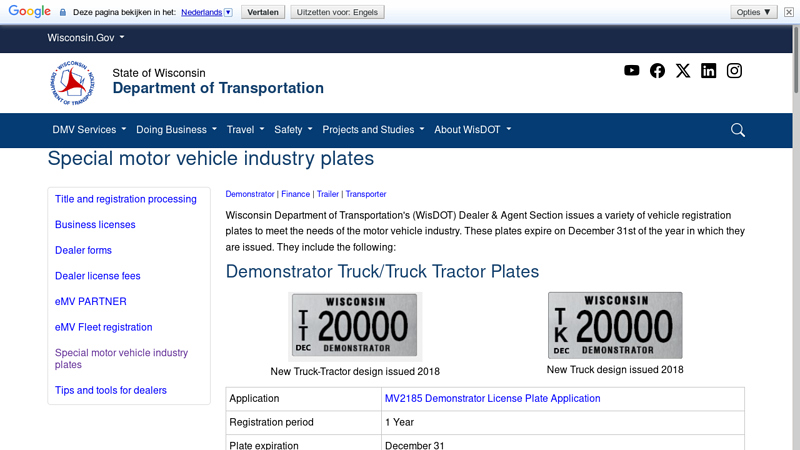Click the Google logo in translate bar
Screen dimensions: 800x450
point(30,11)
